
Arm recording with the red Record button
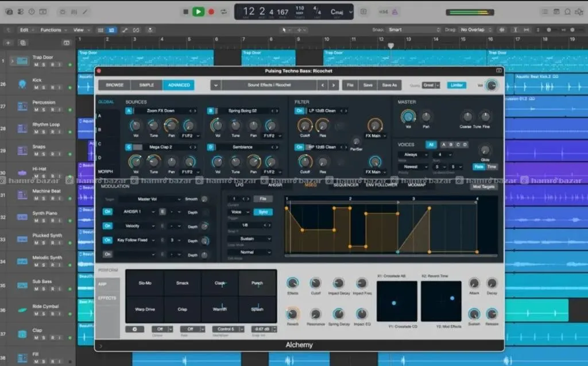point(211,11)
